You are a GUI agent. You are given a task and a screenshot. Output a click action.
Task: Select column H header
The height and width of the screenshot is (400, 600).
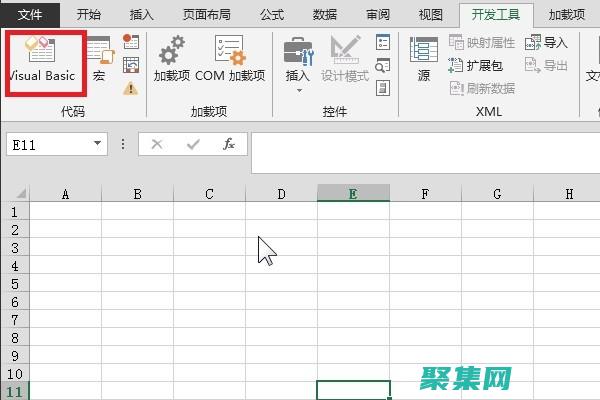567,193
